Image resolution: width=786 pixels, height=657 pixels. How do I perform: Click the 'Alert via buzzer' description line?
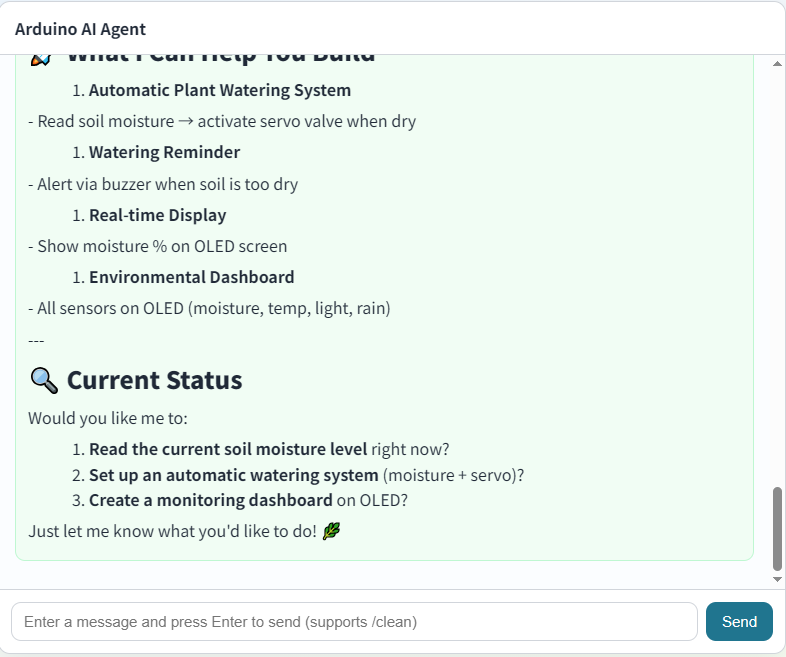pos(163,184)
